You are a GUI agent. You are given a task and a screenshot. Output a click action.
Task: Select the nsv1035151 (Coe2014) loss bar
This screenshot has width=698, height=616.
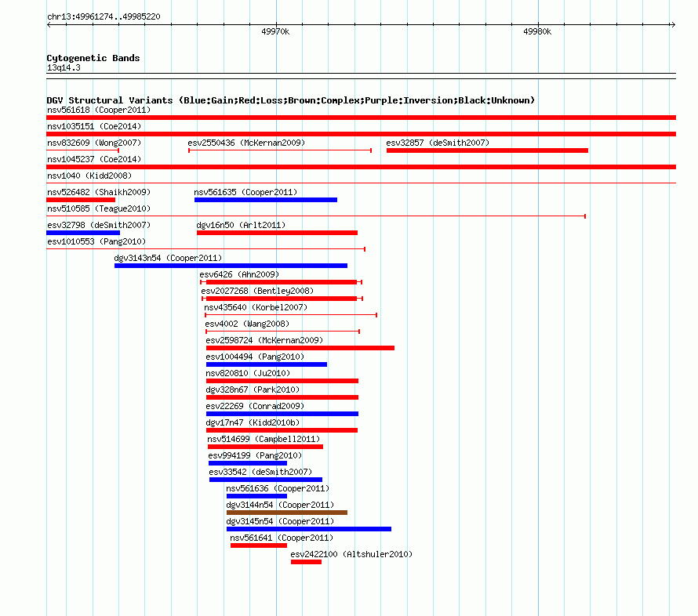click(x=361, y=134)
